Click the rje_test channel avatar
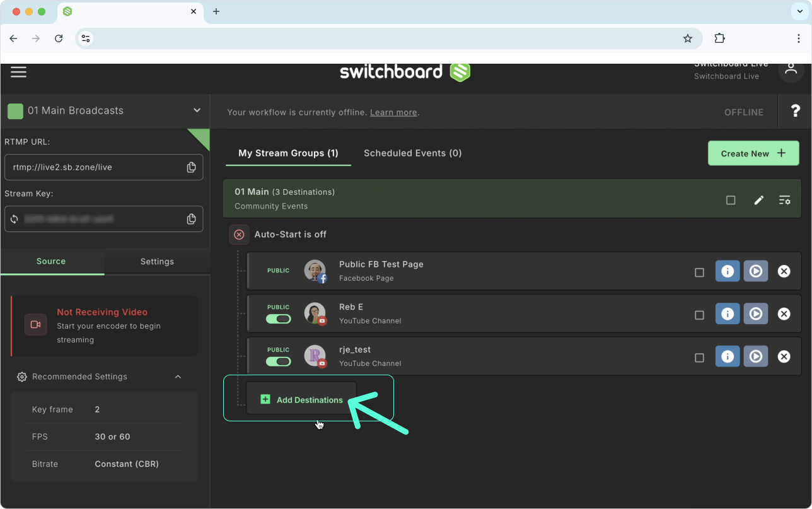 pyautogui.click(x=316, y=356)
